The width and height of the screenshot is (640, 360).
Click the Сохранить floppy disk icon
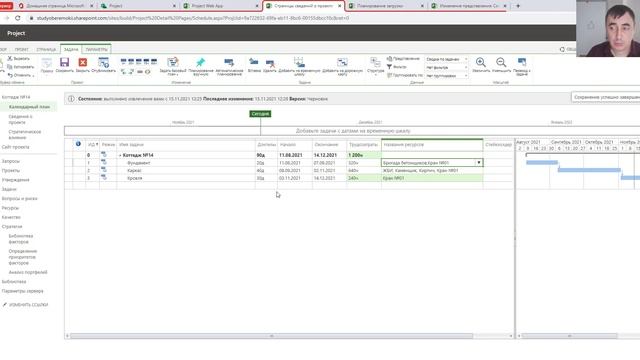pyautogui.click(x=64, y=62)
